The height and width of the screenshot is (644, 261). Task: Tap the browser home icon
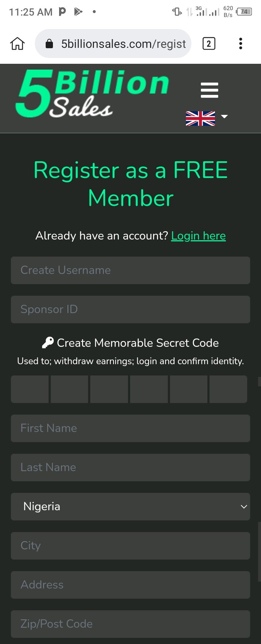[17, 44]
